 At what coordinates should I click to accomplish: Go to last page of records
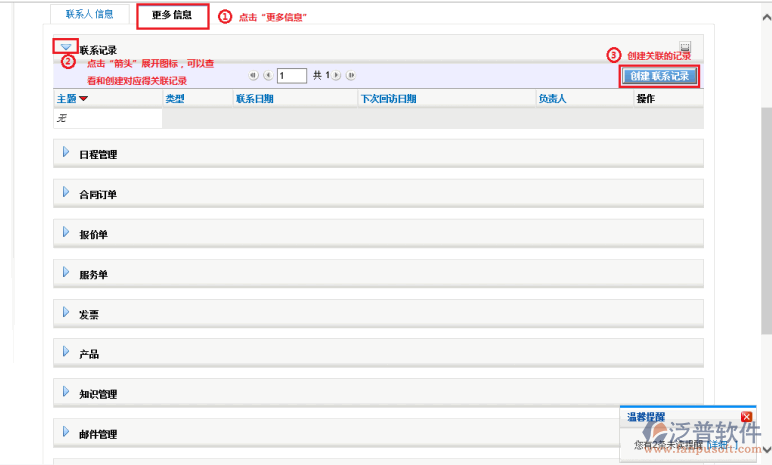point(351,75)
